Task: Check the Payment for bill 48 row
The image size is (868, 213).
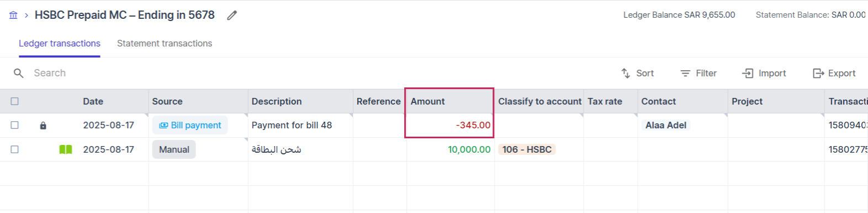Action: 15,125
